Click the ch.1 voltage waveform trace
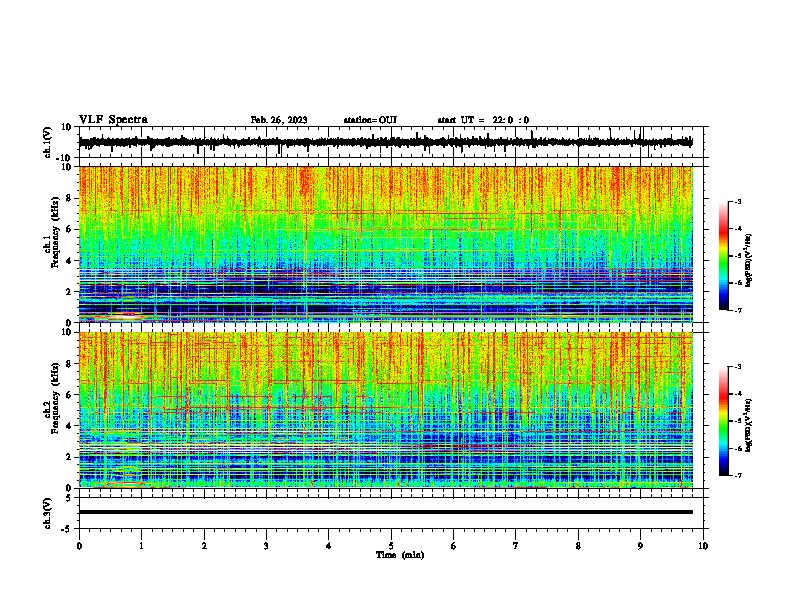The width and height of the screenshot is (792, 612). [386, 142]
